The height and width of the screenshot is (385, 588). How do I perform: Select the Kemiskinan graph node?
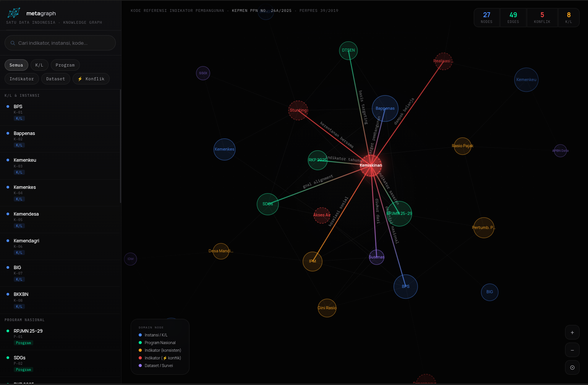pyautogui.click(x=371, y=166)
